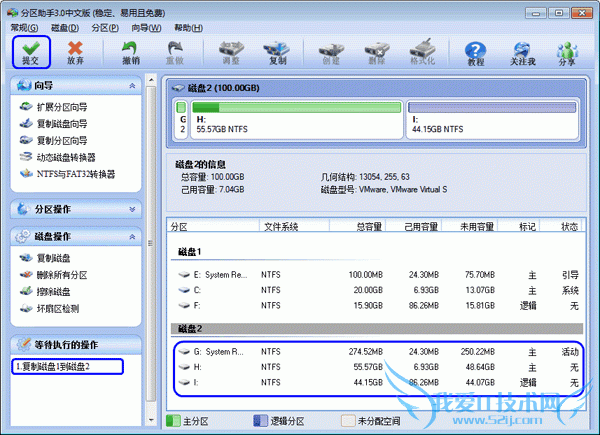Click the 20.00GB capacity cell for C:
The image size is (600, 435).
tap(368, 290)
